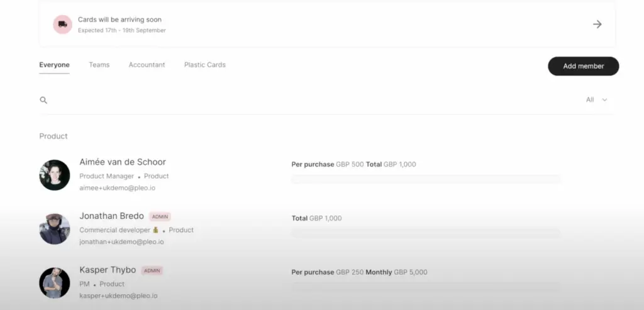Click the delivery truck icon
644x310 pixels.
point(62,25)
